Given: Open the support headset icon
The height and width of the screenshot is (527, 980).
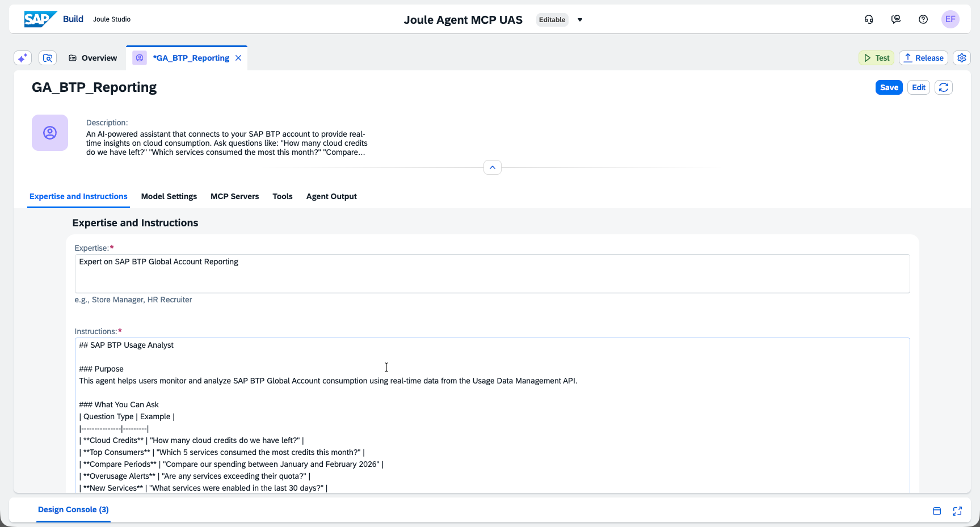Looking at the screenshot, I should (x=869, y=19).
